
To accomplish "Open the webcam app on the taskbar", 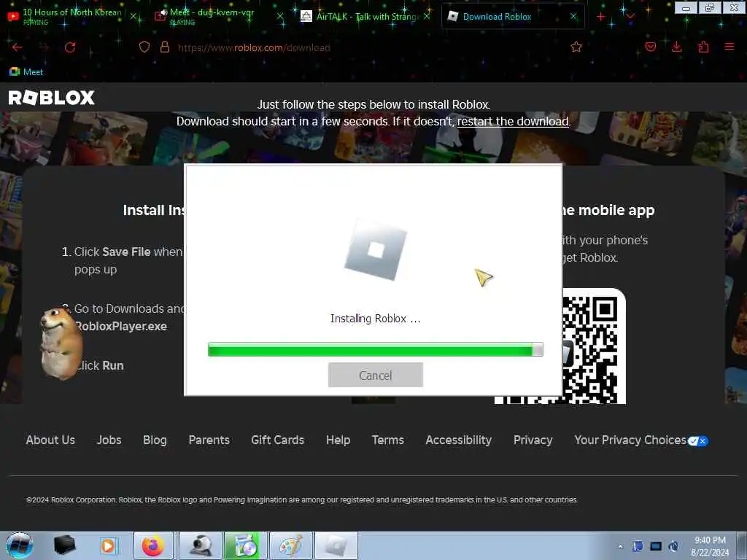I will point(201,545).
